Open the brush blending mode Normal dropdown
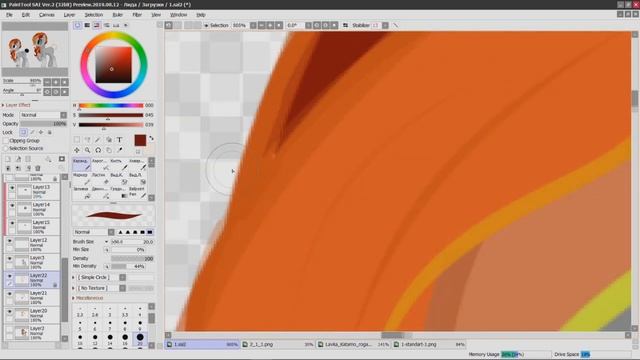640x360 pixels. (x=111, y=232)
